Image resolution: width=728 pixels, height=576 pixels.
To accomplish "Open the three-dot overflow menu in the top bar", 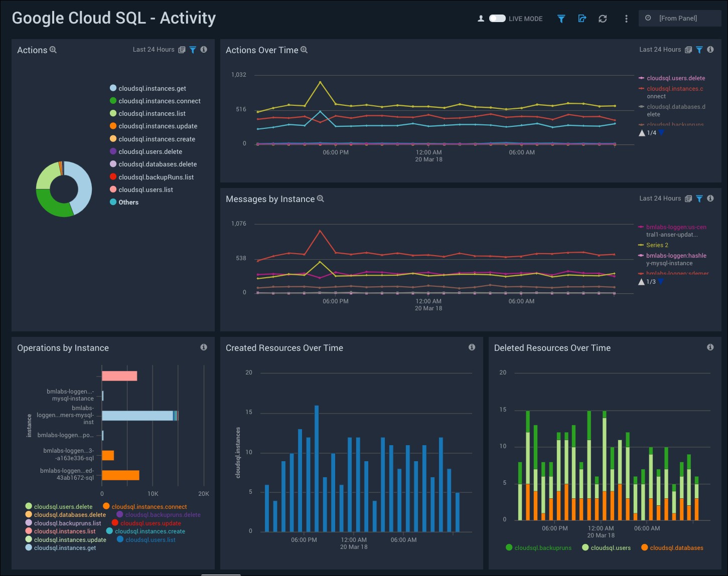I will [626, 19].
